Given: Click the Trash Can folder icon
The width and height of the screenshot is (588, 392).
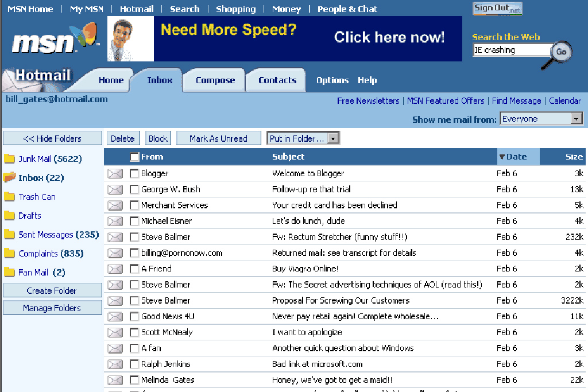Looking at the screenshot, I should pyautogui.click(x=9, y=197).
